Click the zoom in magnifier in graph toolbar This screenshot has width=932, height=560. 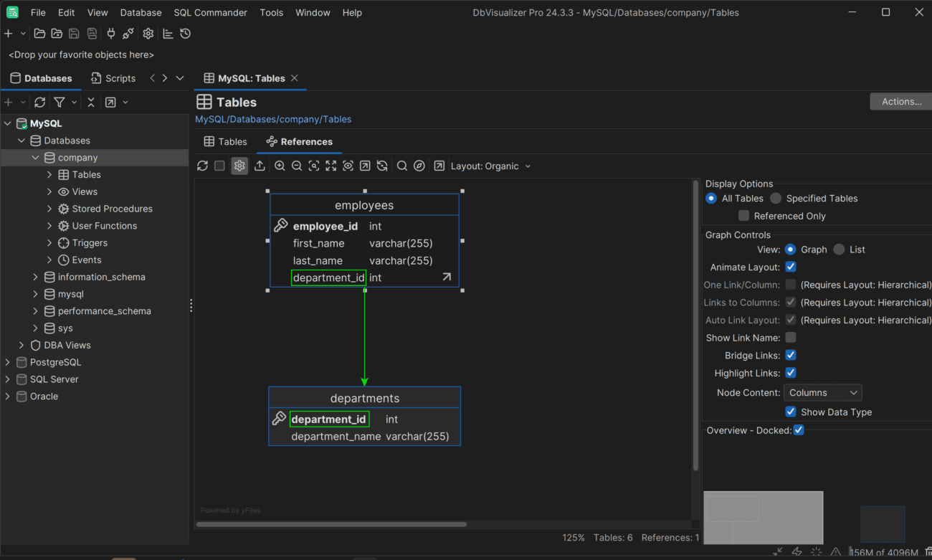pyautogui.click(x=280, y=166)
